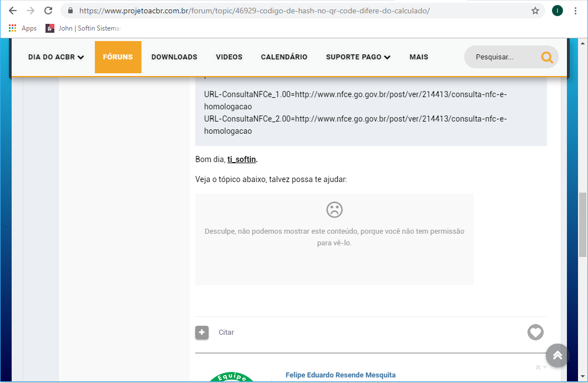Go to DOWNLOADS section
Viewport: 588px width, 383px height.
coord(174,57)
